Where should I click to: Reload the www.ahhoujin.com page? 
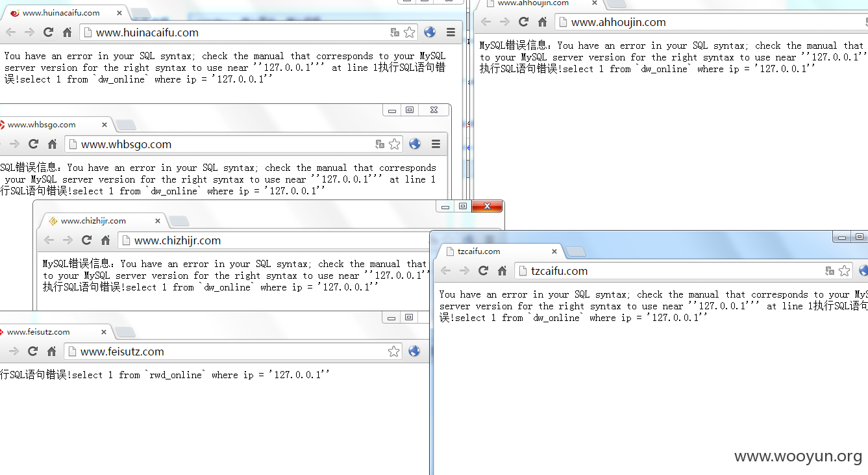523,22
